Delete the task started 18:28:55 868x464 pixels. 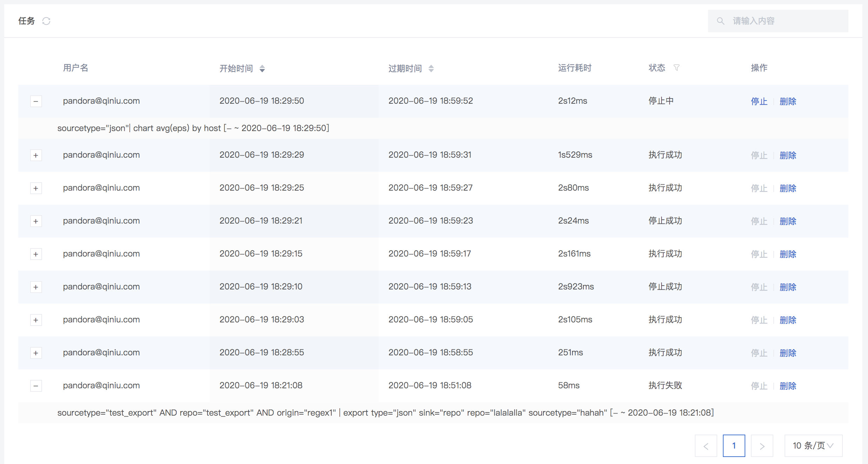point(788,353)
